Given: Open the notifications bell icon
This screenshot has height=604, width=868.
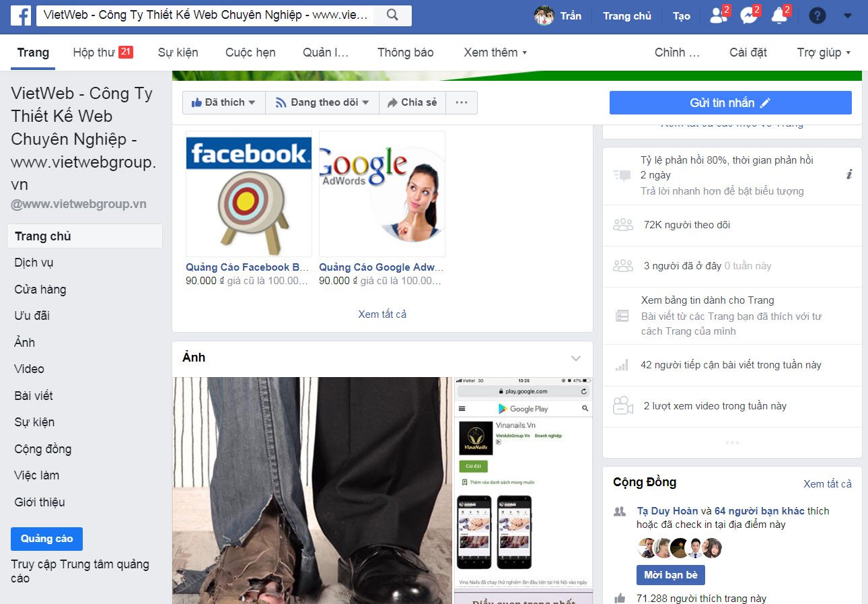Looking at the screenshot, I should (779, 15).
